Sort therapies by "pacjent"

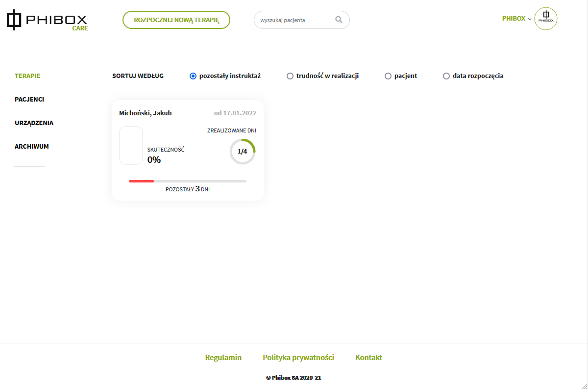[388, 76]
